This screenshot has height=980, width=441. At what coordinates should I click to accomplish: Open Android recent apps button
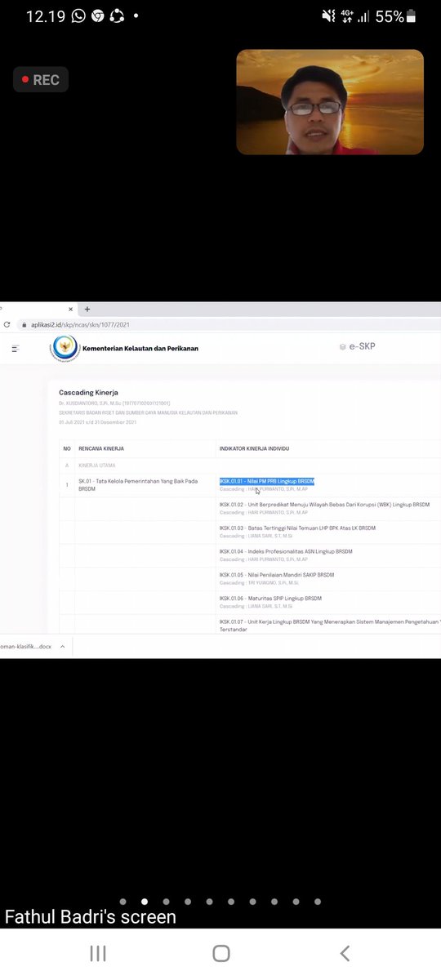pyautogui.click(x=97, y=953)
